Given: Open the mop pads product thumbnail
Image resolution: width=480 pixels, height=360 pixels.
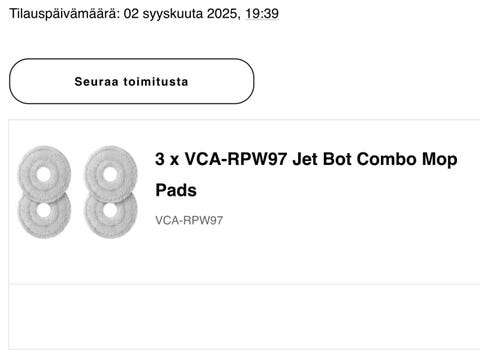Looking at the screenshot, I should [x=77, y=192].
